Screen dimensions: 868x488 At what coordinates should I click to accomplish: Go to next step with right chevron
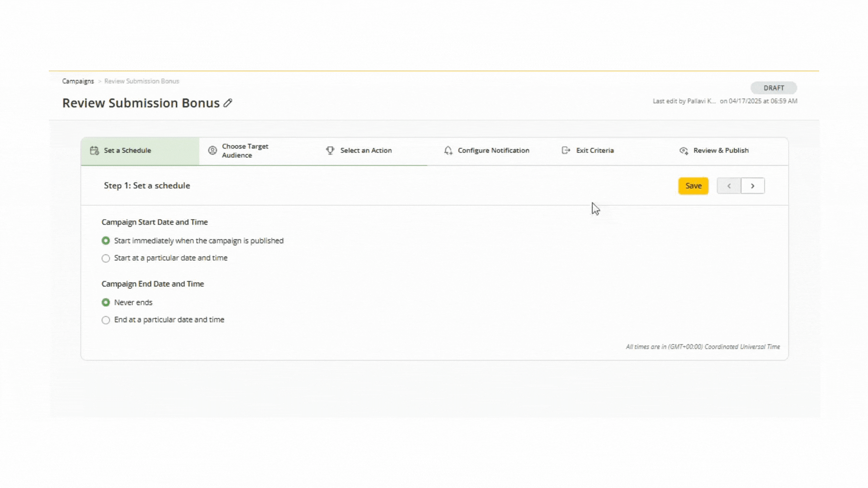753,186
